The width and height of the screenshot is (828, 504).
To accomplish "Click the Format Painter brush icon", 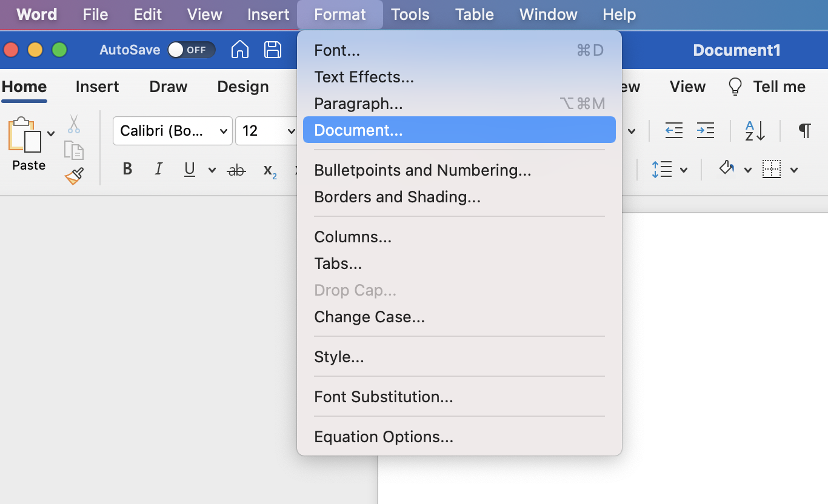I will point(74,176).
